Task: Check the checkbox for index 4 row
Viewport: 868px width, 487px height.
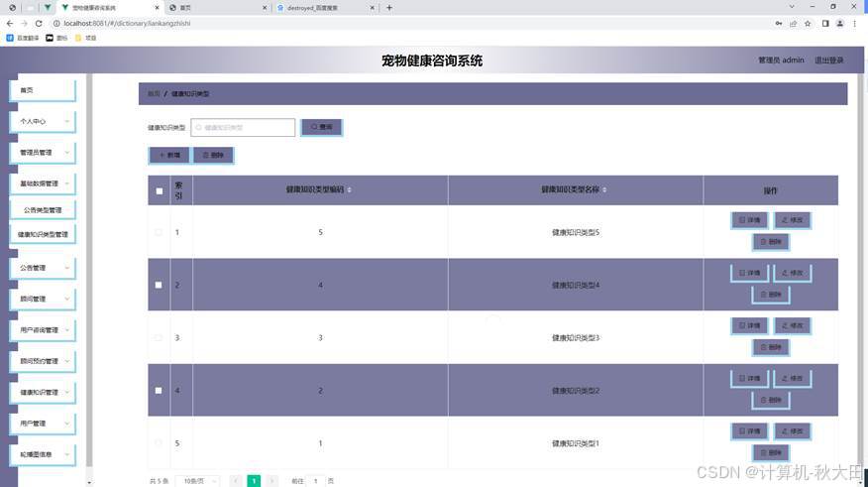Action: tap(159, 391)
